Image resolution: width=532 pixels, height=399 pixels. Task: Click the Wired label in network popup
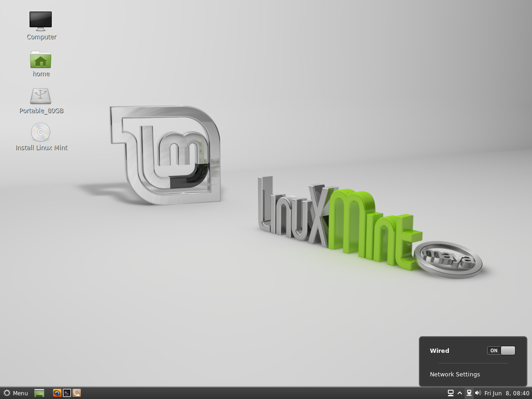click(440, 351)
